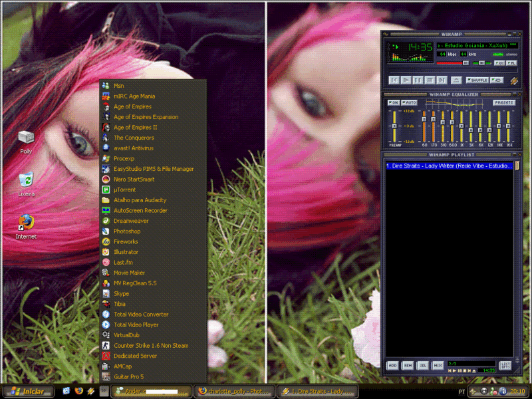The image size is (532, 399).
Task: Stop the track in Winamp
Action: (430, 80)
